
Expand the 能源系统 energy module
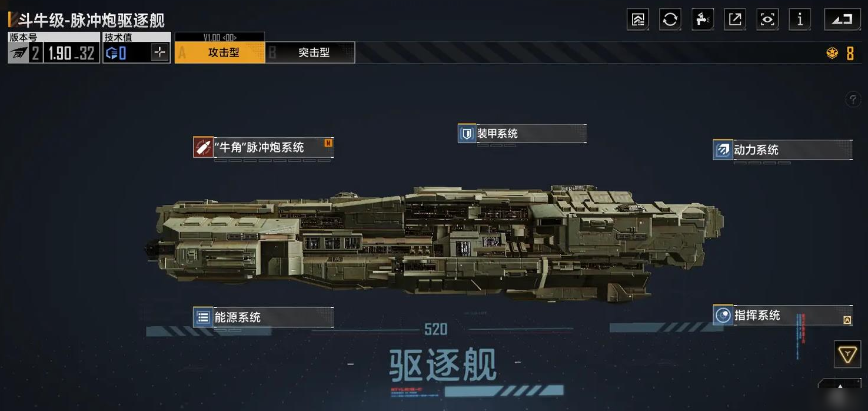(x=263, y=317)
